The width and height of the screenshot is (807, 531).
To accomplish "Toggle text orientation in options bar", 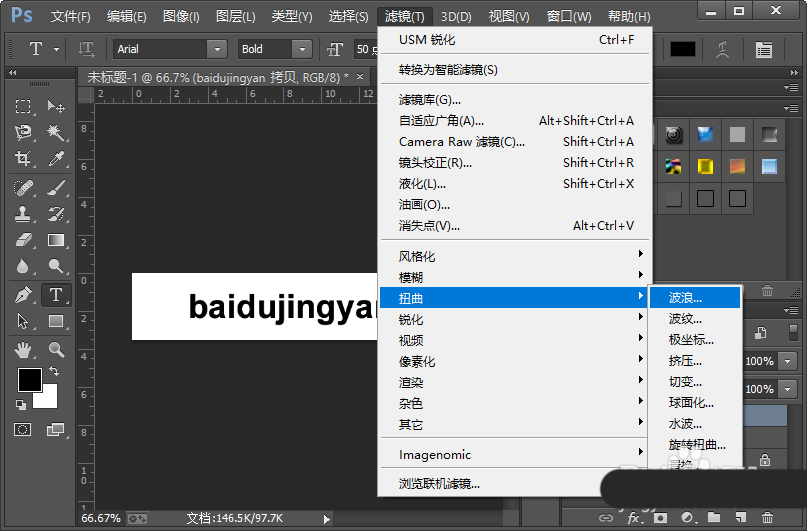I will [x=86, y=49].
